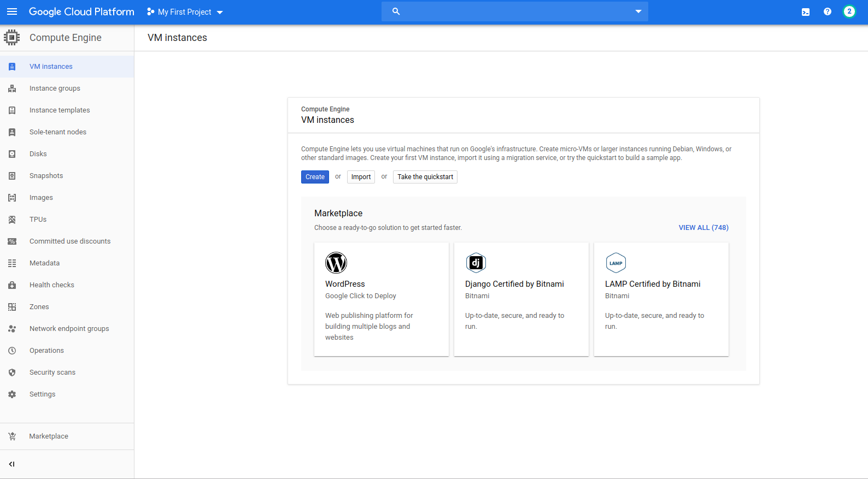The height and width of the screenshot is (479, 868).
Task: Collapse the sidebar with the arrow icon
Action: coord(11,464)
